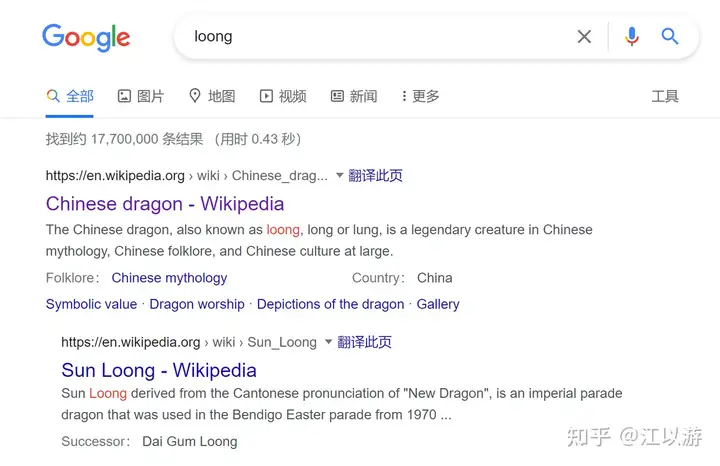Expand the dropdown arrow beside Sun_Loong URL
Screen dimensions: 720x466
(x=328, y=342)
